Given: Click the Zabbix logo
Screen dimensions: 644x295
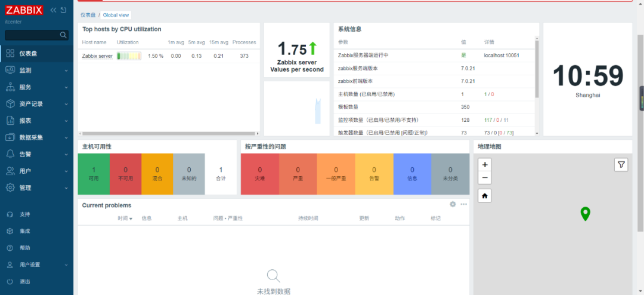Looking at the screenshot, I should click(x=24, y=10).
